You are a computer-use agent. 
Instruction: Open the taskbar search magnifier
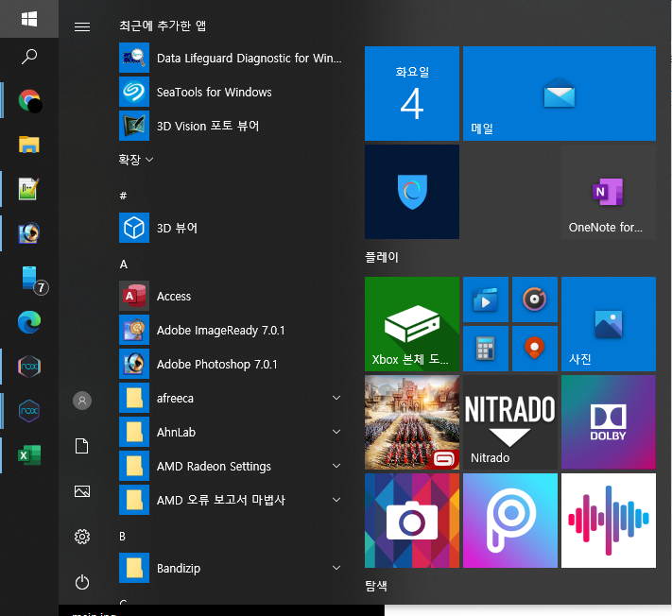[x=29, y=57]
